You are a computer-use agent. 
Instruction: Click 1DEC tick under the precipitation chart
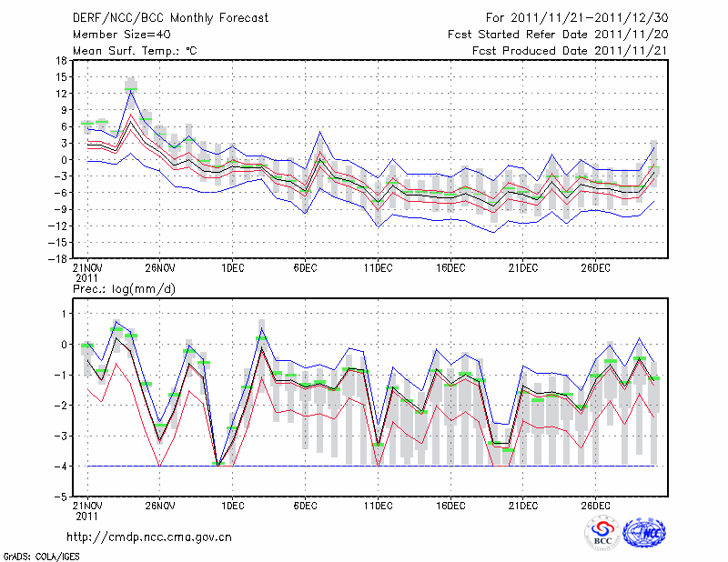click(x=232, y=506)
